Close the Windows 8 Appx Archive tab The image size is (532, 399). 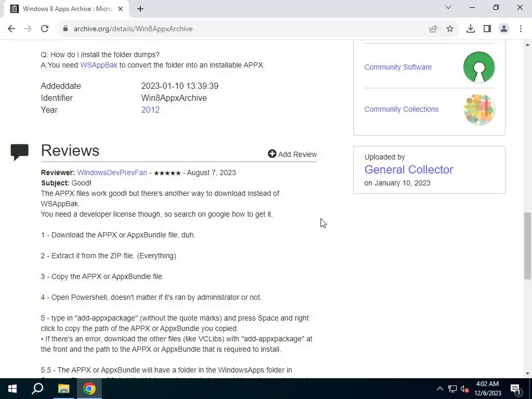pos(121,9)
